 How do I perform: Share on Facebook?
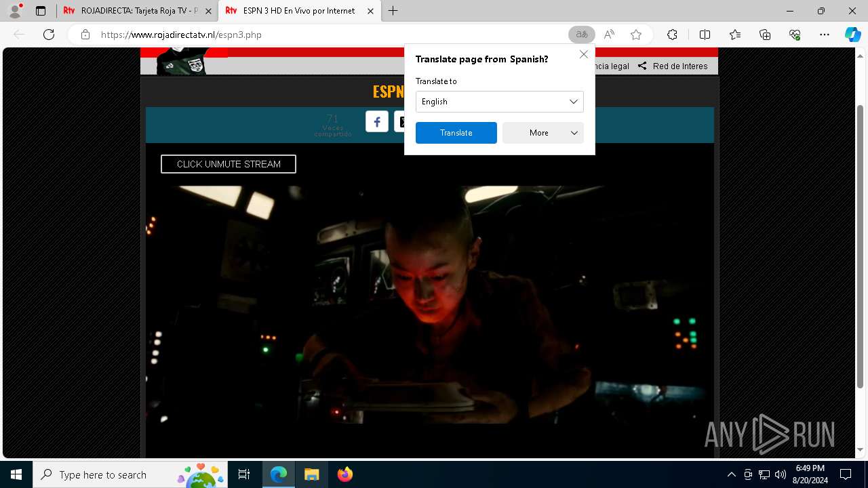[377, 121]
